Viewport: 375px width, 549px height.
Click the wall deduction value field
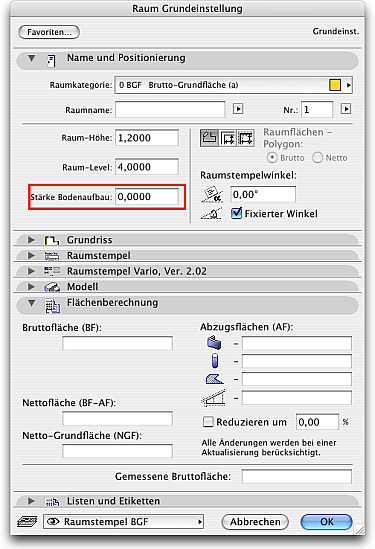(297, 343)
